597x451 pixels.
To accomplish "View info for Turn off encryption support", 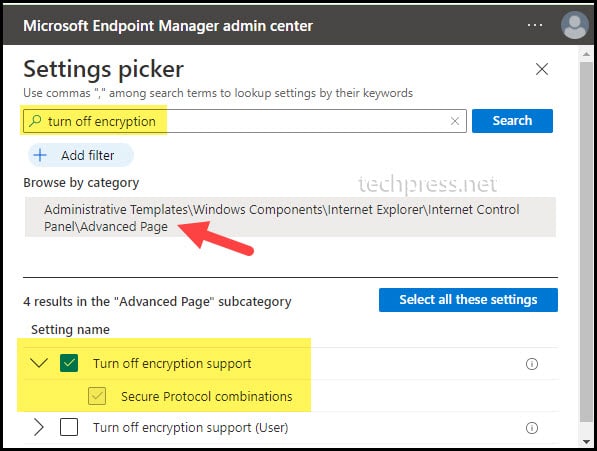I will click(x=532, y=364).
